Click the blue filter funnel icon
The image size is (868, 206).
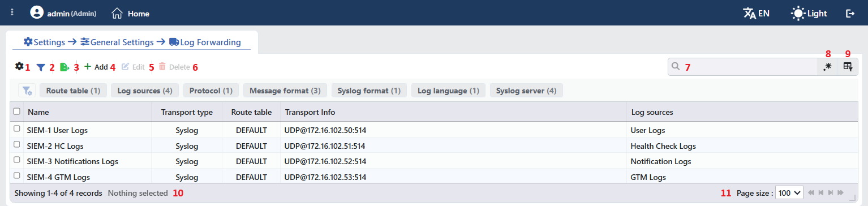[40, 67]
